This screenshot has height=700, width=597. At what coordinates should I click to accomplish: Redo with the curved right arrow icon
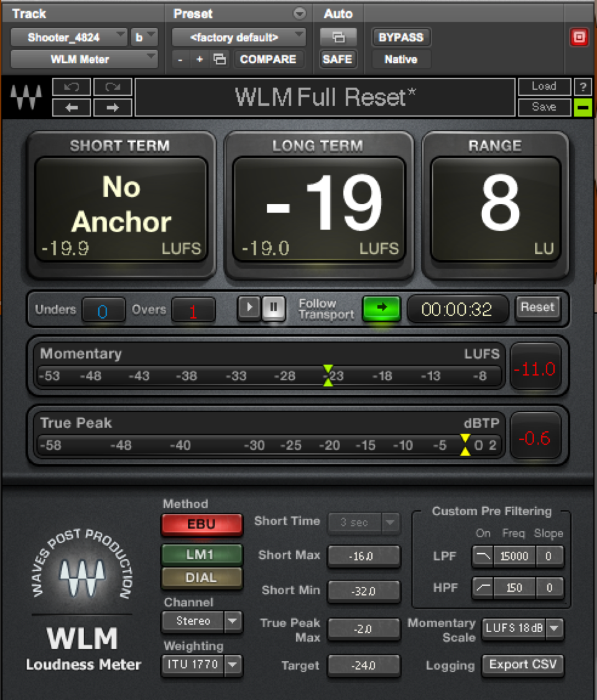113,86
